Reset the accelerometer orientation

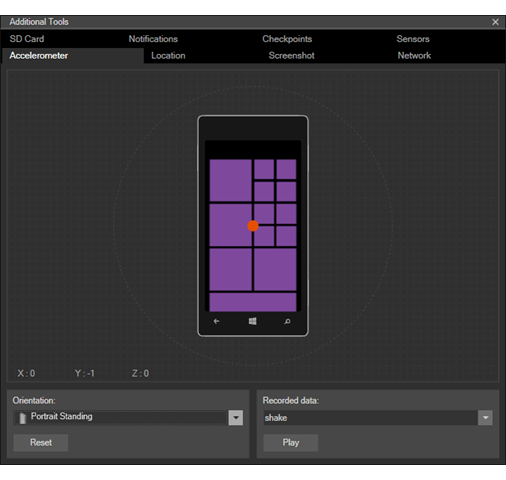pyautogui.click(x=41, y=442)
